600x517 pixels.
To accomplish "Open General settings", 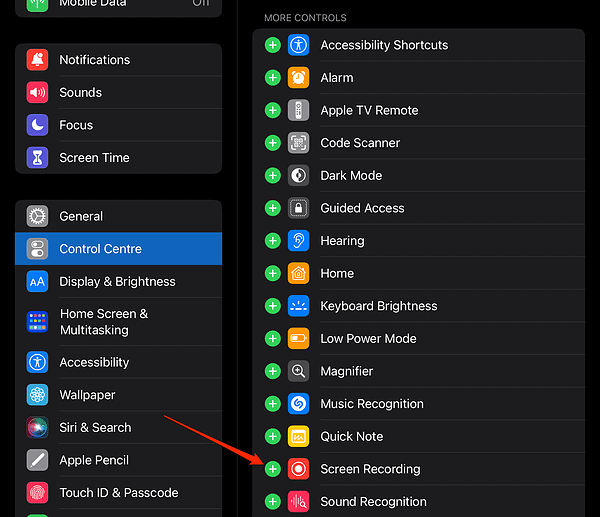I will tap(81, 216).
